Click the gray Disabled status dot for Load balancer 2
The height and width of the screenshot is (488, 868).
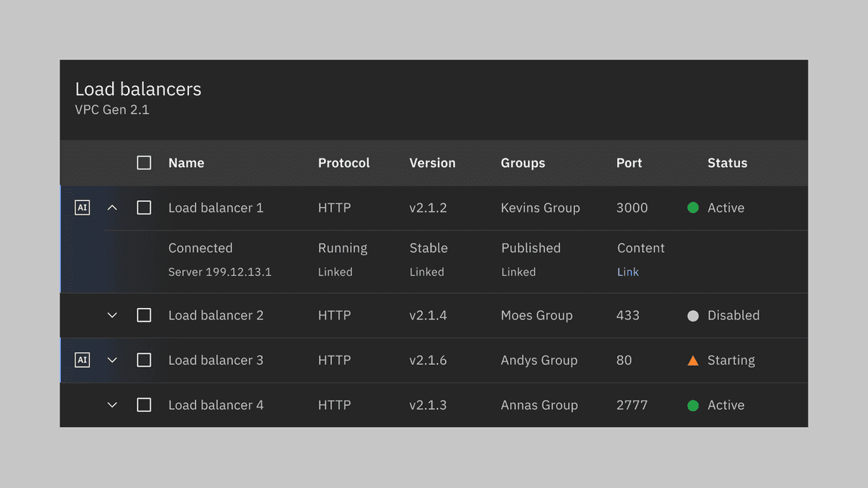[x=693, y=316]
